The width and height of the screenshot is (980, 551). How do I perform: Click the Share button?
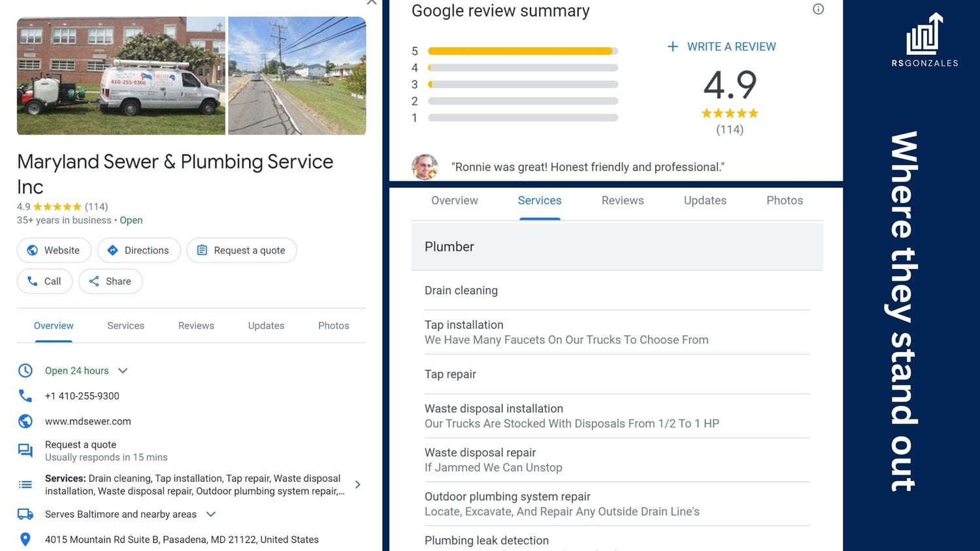[x=110, y=281]
